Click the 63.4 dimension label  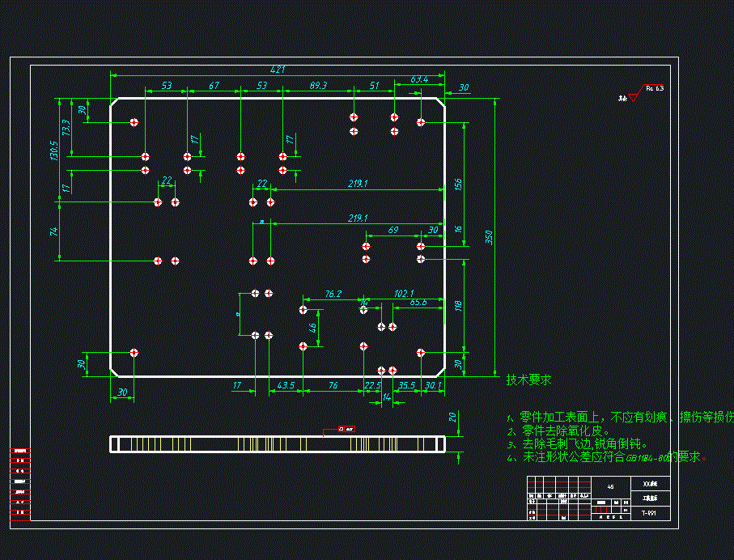(419, 79)
